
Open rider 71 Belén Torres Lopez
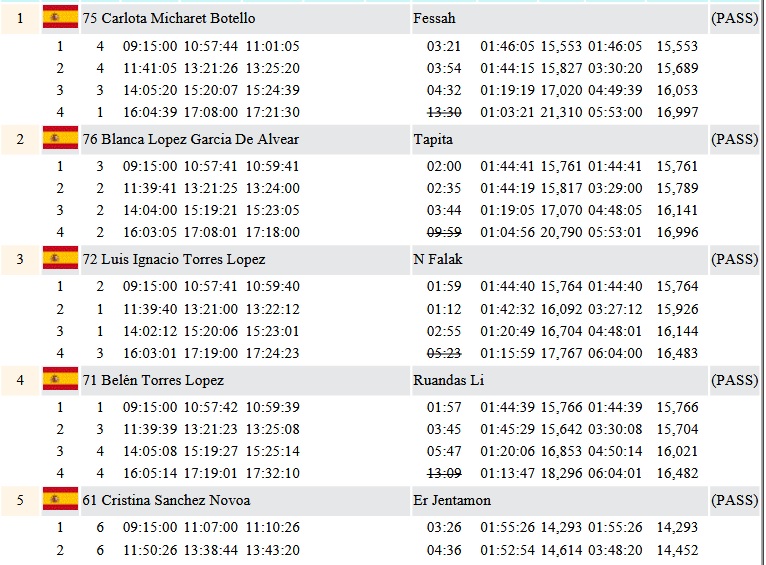[153, 380]
